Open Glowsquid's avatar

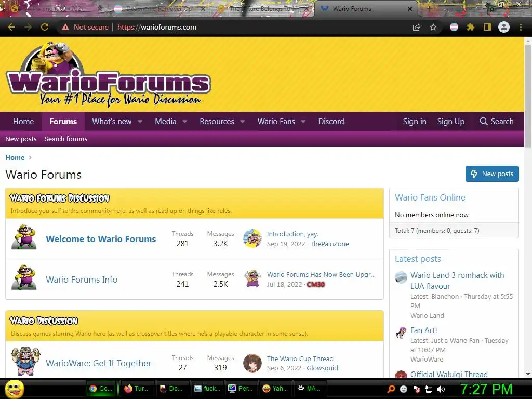click(x=252, y=363)
